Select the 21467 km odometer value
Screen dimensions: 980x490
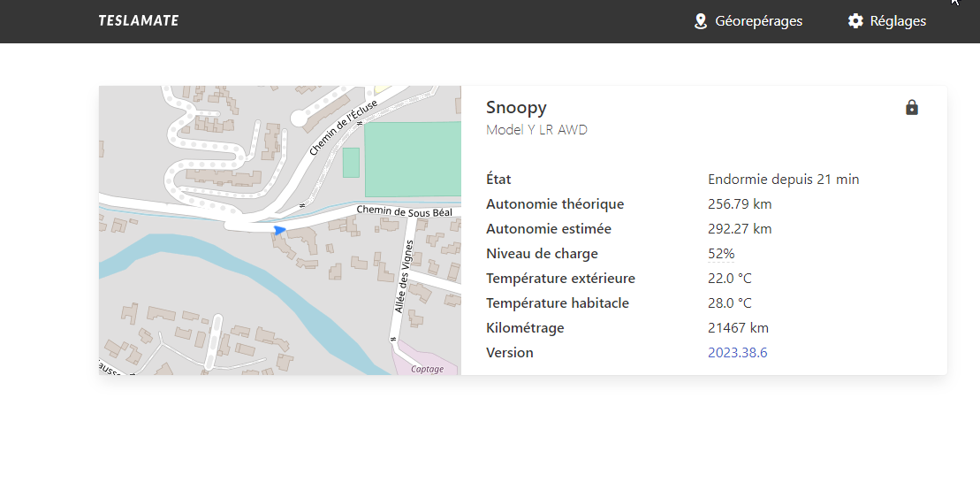(x=738, y=328)
